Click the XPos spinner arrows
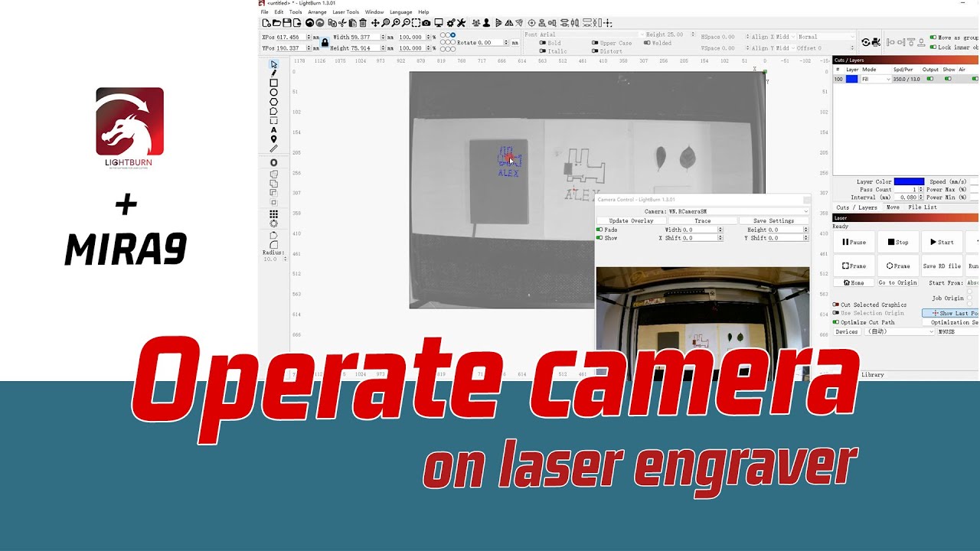980x551 pixels. coord(309,37)
